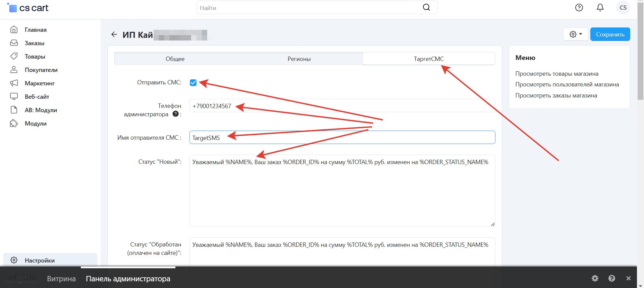Select Панель администратора in bottom bar
The width and height of the screenshot is (644, 288).
click(128, 279)
